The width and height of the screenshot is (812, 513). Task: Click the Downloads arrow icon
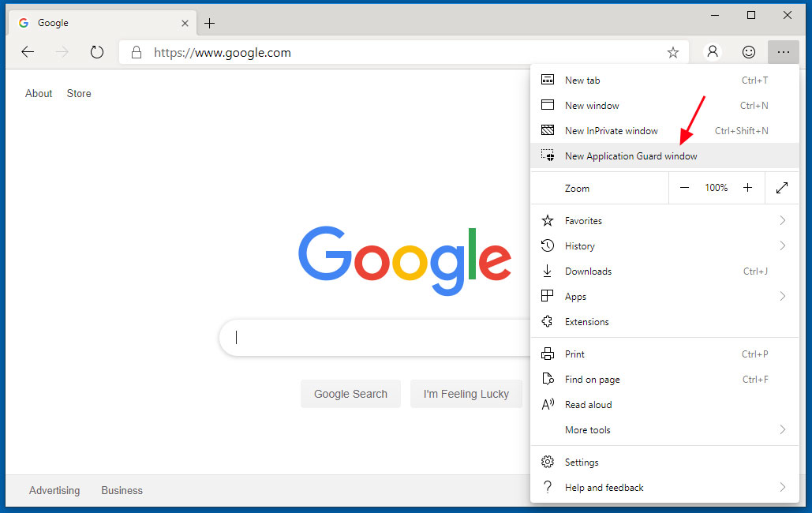547,271
